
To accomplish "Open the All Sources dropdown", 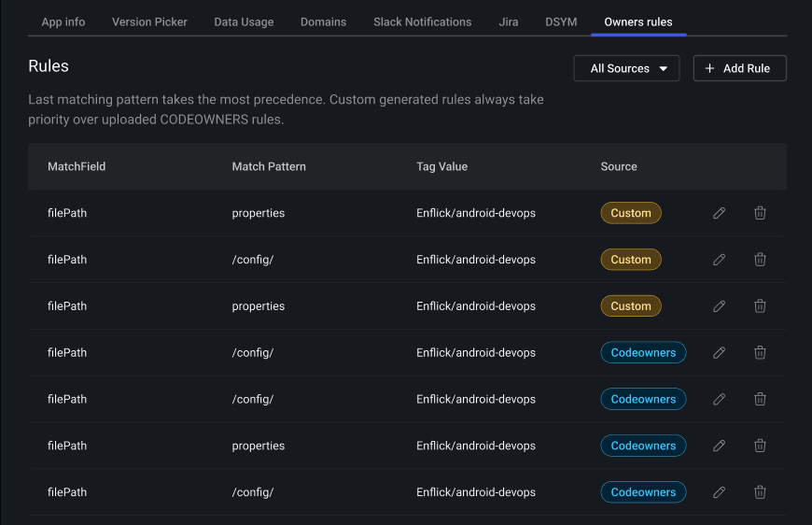I will pyautogui.click(x=626, y=68).
